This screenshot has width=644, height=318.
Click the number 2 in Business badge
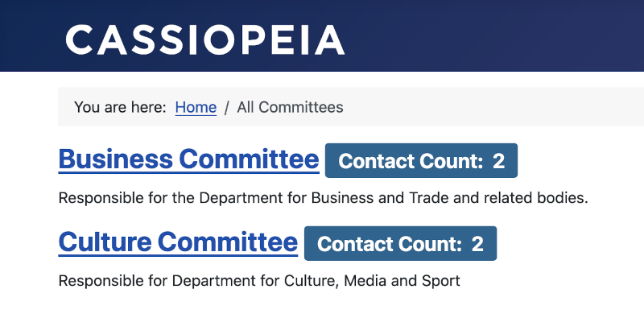click(x=498, y=161)
